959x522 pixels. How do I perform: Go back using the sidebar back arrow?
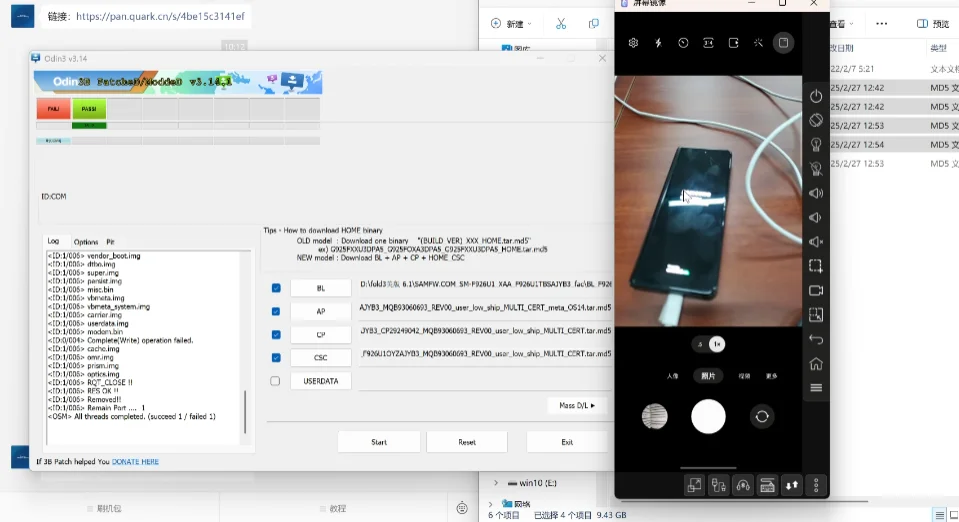pyautogui.click(x=816, y=339)
